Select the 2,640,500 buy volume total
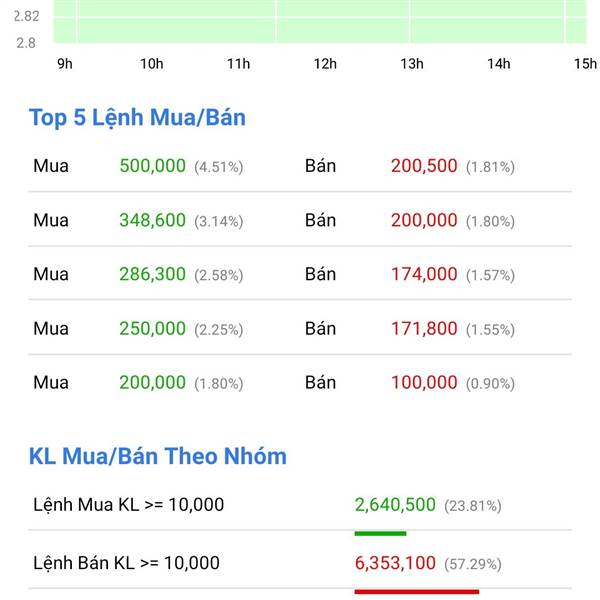The height and width of the screenshot is (600, 600). 395,505
